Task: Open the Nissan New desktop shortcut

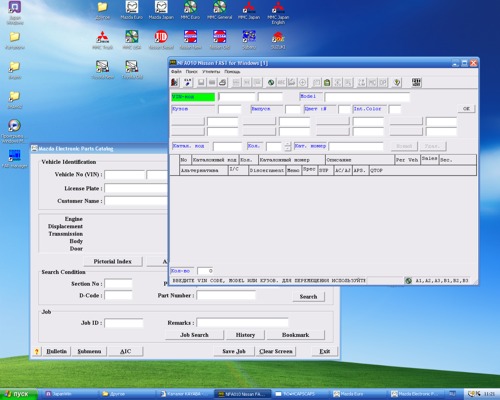Action: coord(190,40)
